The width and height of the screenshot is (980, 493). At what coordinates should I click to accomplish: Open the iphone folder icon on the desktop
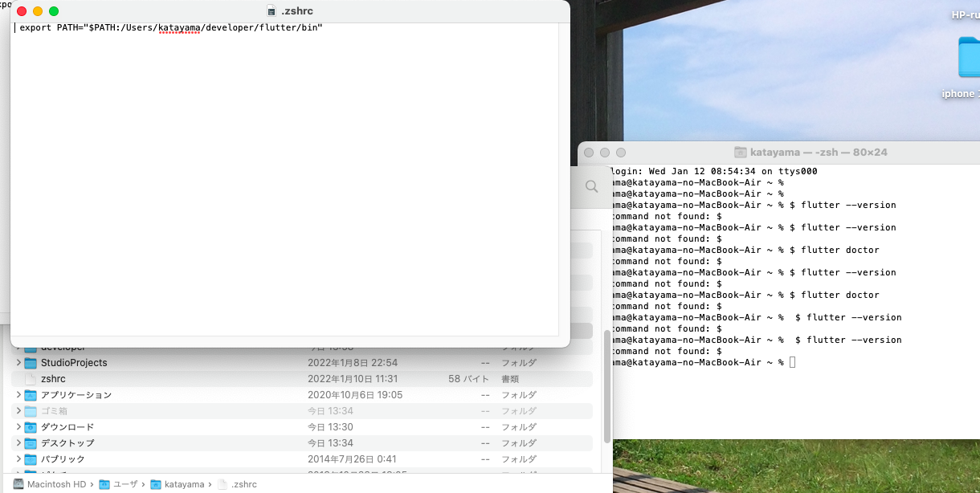click(x=969, y=58)
